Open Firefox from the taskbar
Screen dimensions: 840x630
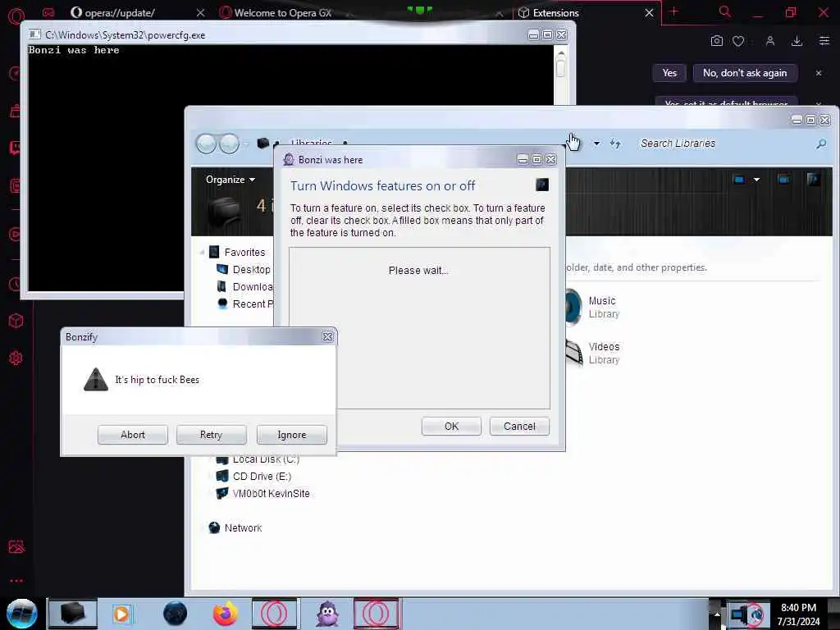[x=226, y=614]
